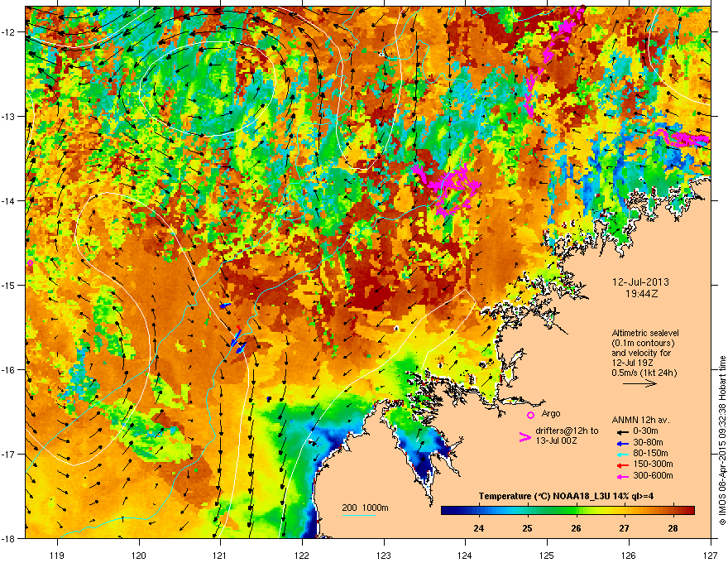Click the '150-300m' depth label
728x563 pixels.
pyautogui.click(x=653, y=464)
